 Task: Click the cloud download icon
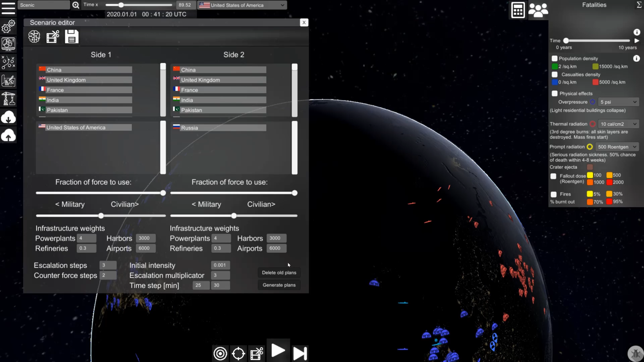[x=8, y=117]
